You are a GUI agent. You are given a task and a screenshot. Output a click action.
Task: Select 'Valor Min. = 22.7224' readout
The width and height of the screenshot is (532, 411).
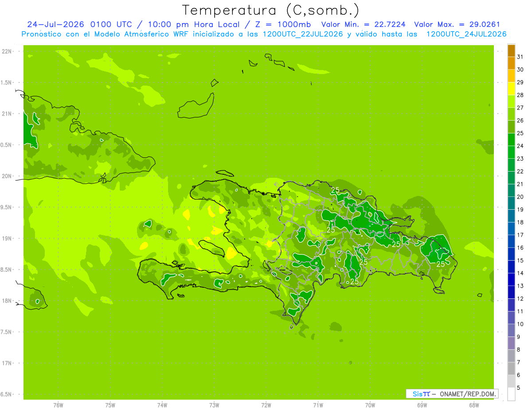click(364, 24)
